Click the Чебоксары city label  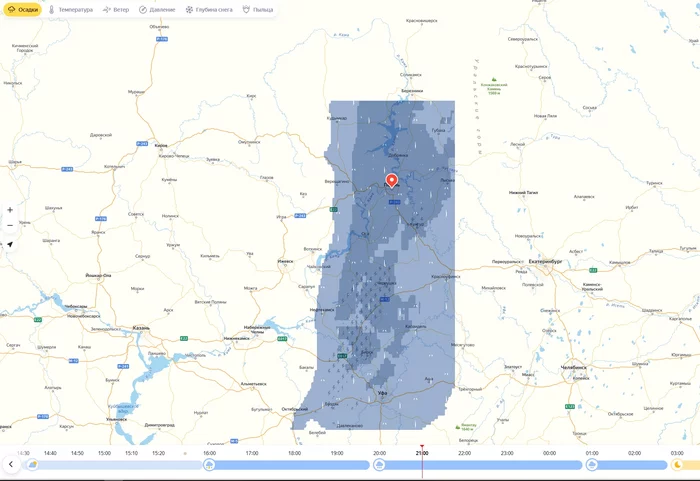[76, 306]
